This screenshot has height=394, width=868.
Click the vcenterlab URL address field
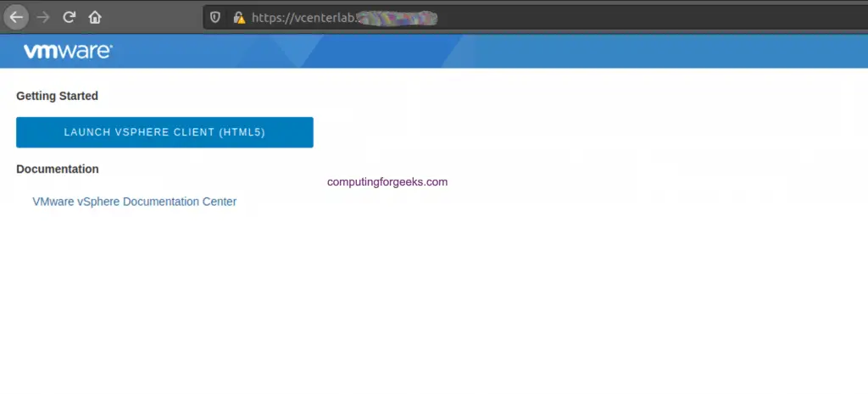[x=536, y=18]
